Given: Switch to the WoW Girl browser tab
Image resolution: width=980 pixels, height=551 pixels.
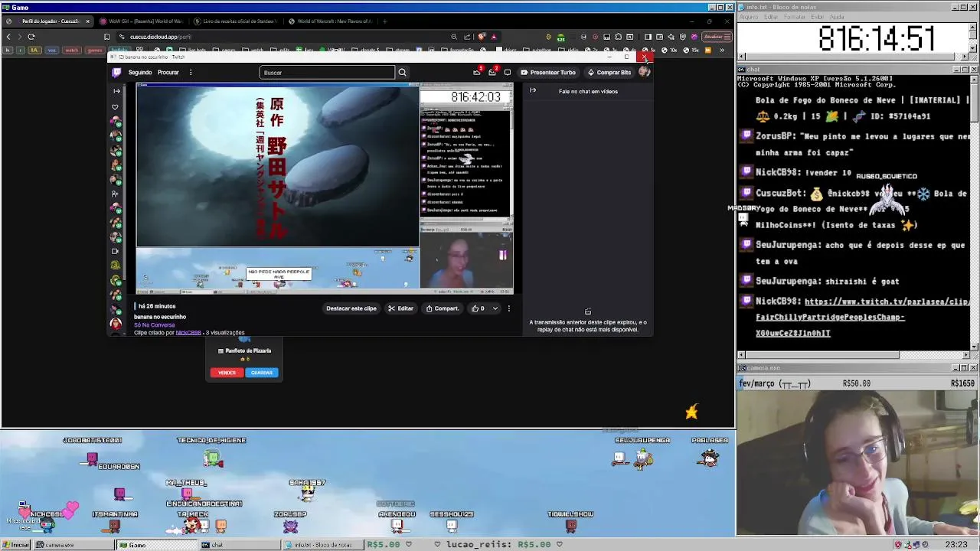Looking at the screenshot, I should click(142, 21).
